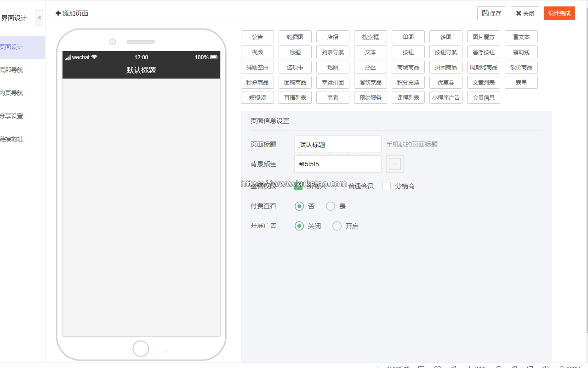Click the 默认标题 header in phone preview
Screen dimensions: 588x368
pos(141,70)
